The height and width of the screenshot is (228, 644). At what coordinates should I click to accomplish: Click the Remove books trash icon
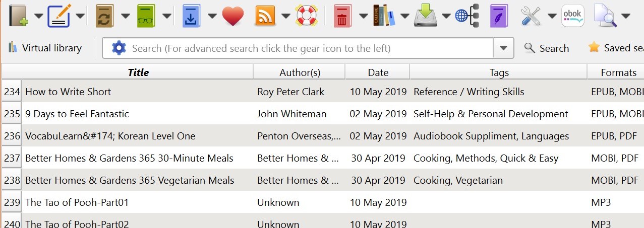(342, 16)
